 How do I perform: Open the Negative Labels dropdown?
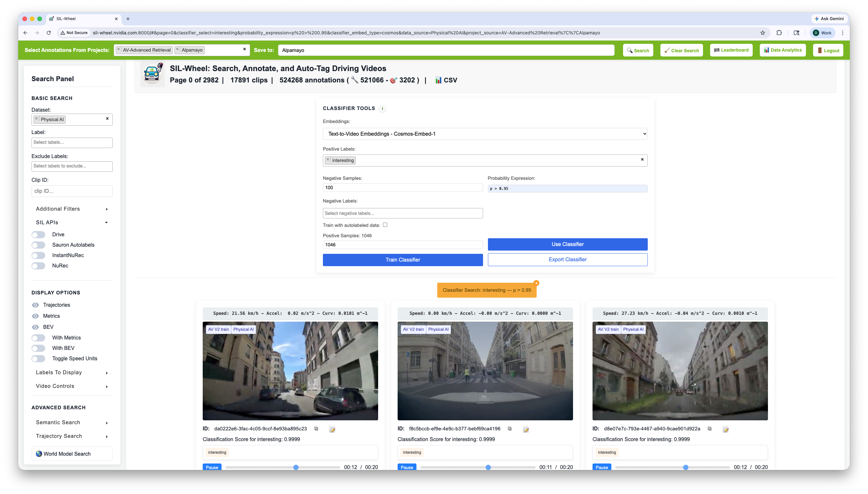(x=402, y=213)
